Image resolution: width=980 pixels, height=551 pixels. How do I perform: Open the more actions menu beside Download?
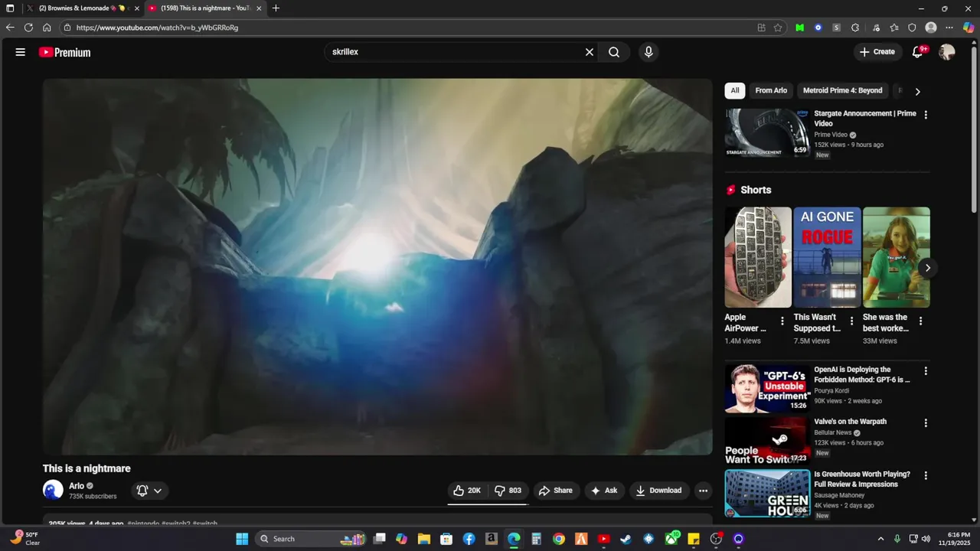click(x=703, y=491)
